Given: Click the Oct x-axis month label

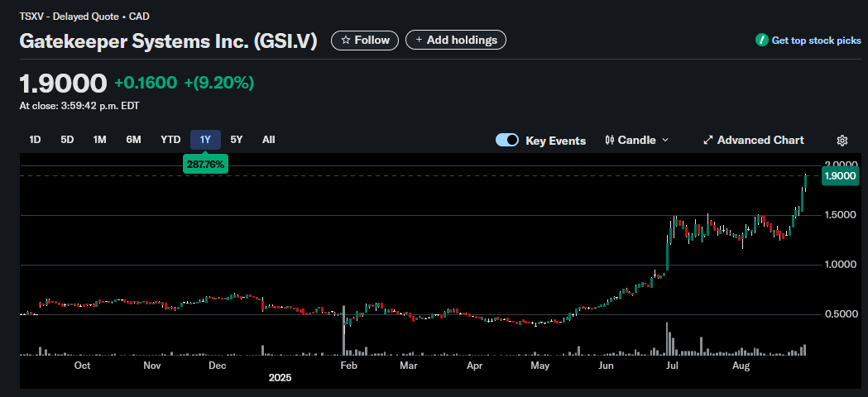Looking at the screenshot, I should 83,366.
